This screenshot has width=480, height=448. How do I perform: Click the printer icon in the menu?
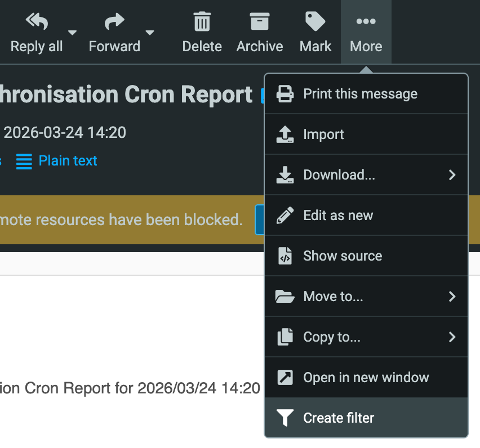(x=285, y=94)
